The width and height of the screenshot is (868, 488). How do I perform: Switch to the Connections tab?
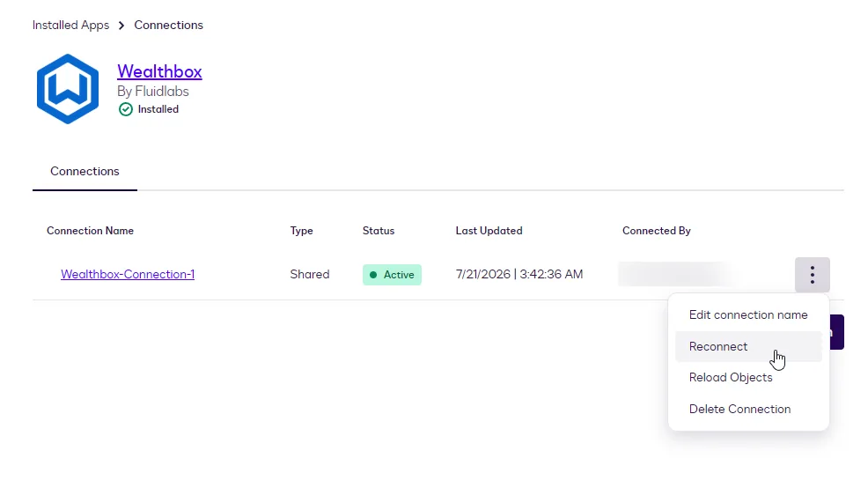pyautogui.click(x=85, y=171)
